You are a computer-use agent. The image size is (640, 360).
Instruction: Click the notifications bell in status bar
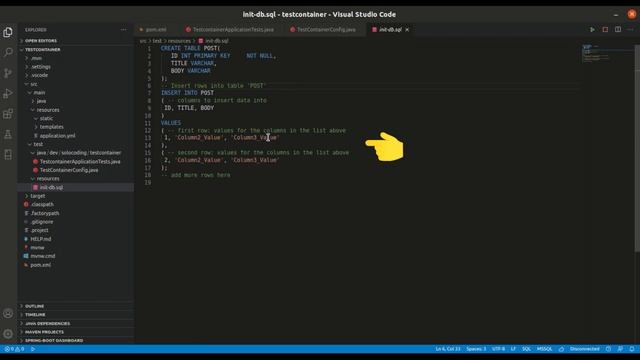point(632,349)
